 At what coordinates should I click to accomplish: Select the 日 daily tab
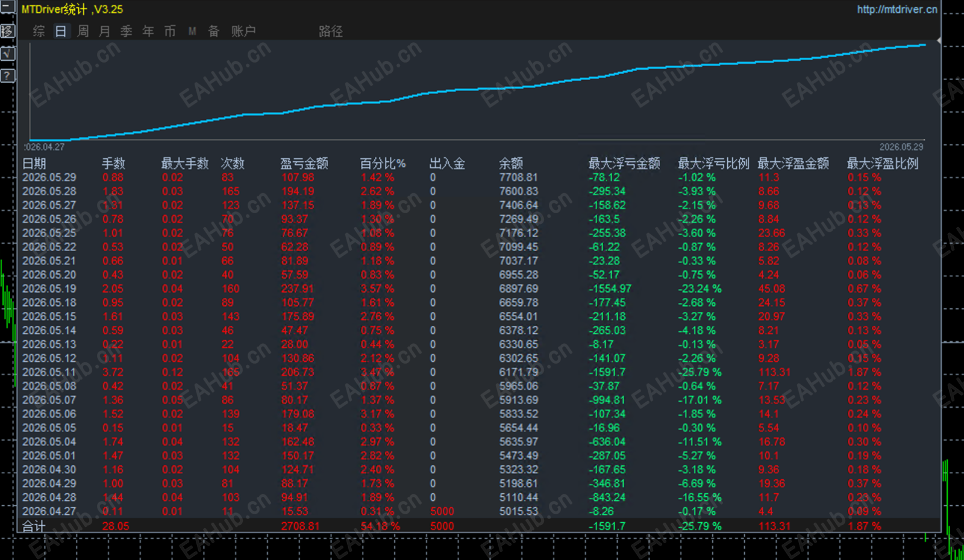[61, 31]
